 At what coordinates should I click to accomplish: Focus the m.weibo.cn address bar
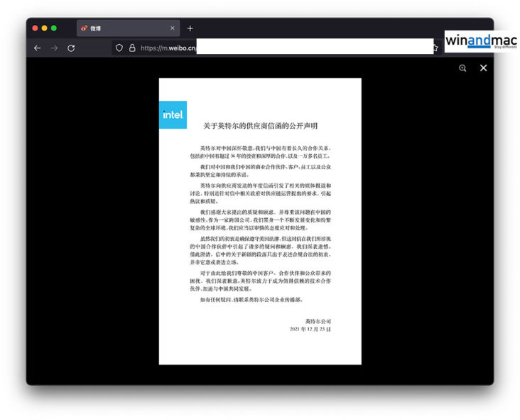[x=284, y=48]
